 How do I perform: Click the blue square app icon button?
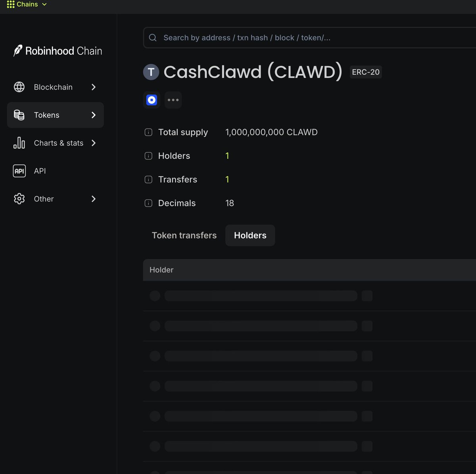pyautogui.click(x=152, y=100)
